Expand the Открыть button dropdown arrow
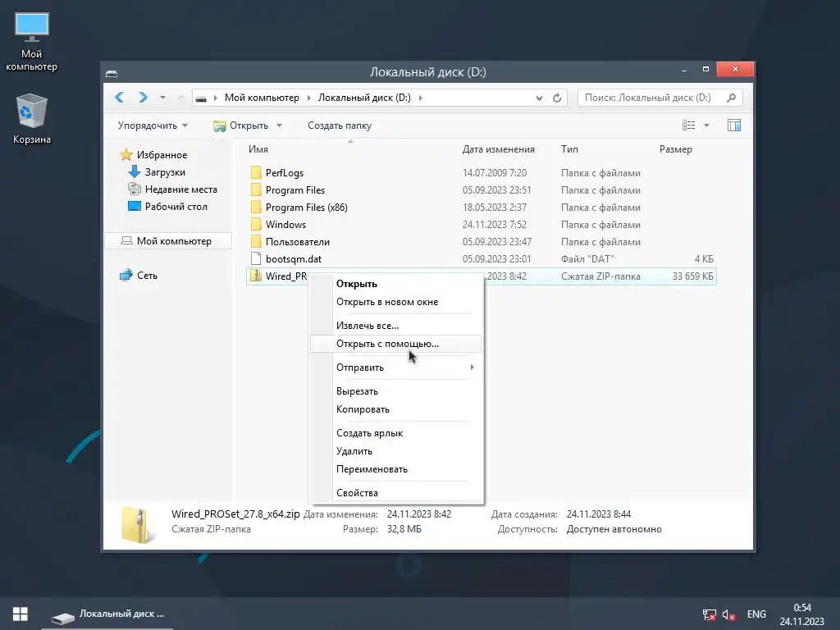Image resolution: width=840 pixels, height=630 pixels. point(279,126)
